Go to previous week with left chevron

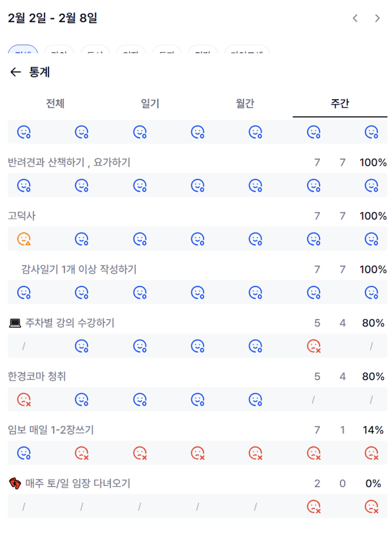[355, 18]
